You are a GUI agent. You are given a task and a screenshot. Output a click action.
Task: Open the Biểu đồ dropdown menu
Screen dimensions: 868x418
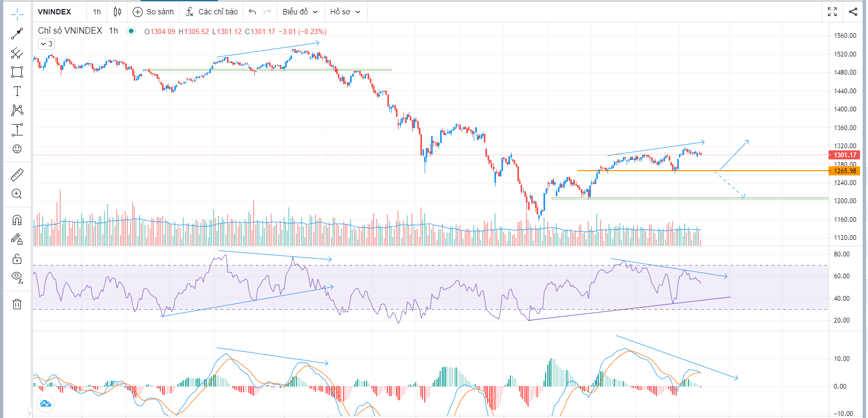pos(300,12)
